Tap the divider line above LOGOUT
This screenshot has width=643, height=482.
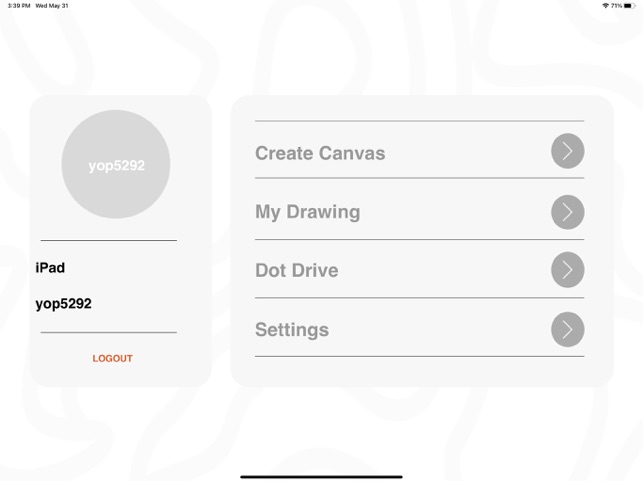108,332
